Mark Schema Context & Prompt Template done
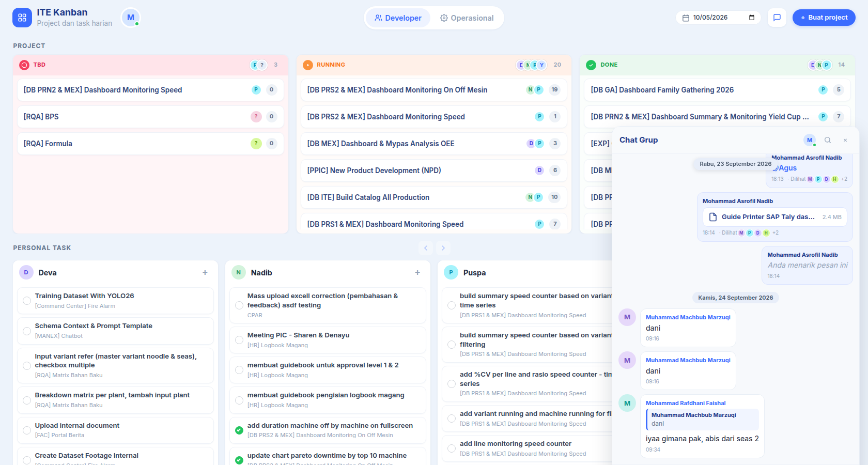This screenshot has width=868, height=465. pyautogui.click(x=27, y=331)
